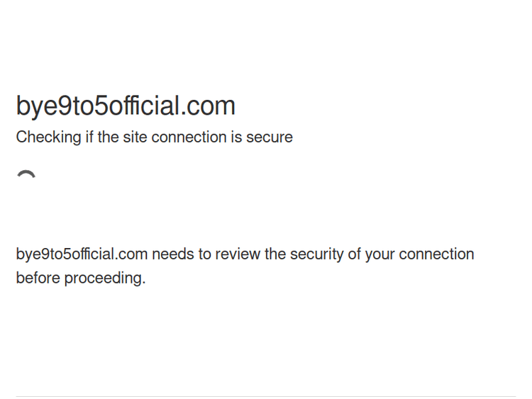Click the word "if" in the subtitle
This screenshot has width=532, height=399.
(x=89, y=137)
